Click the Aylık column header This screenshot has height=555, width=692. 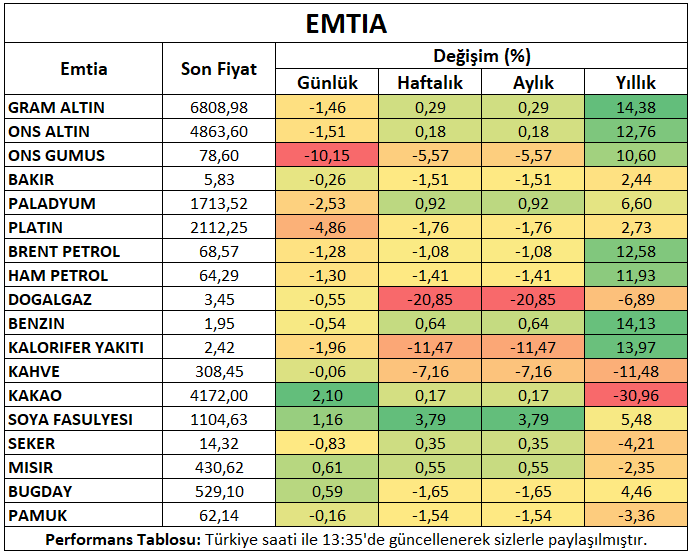tap(533, 83)
